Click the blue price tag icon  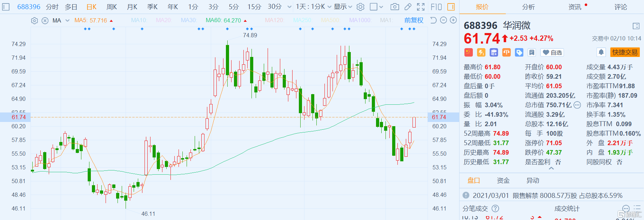click(519, 52)
